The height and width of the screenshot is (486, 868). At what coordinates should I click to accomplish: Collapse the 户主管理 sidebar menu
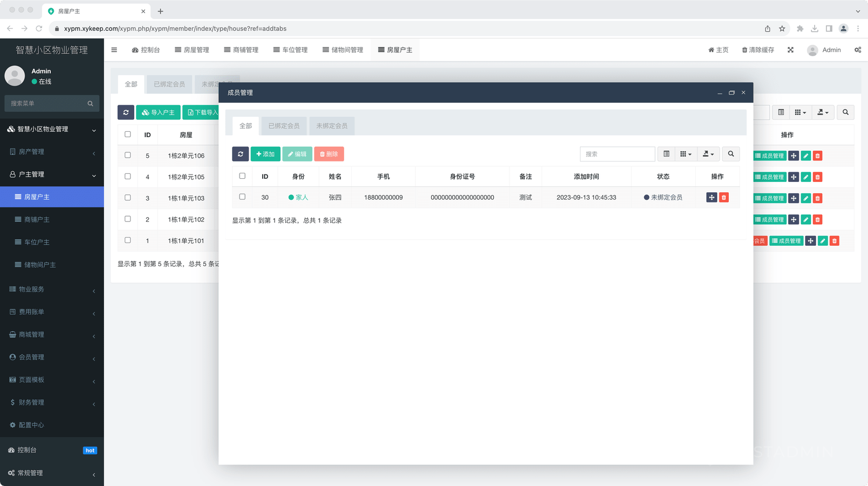[x=52, y=174]
